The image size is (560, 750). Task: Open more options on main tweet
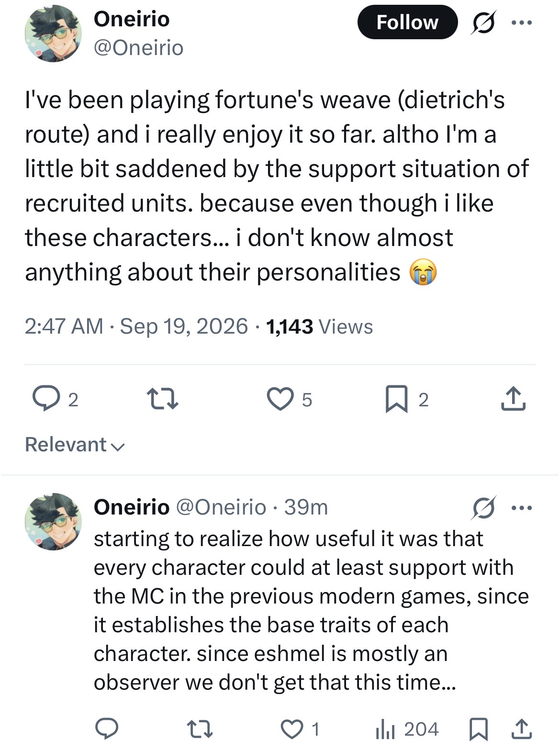pyautogui.click(x=522, y=22)
